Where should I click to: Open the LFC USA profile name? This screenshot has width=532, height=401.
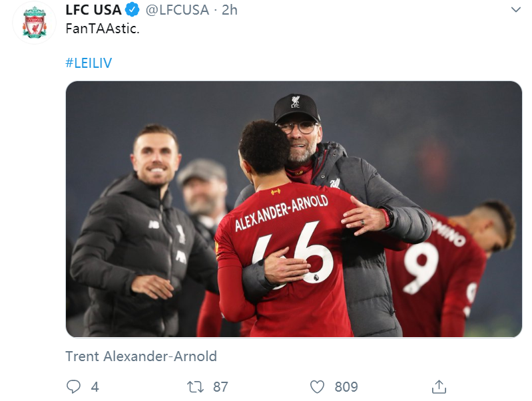click(93, 10)
